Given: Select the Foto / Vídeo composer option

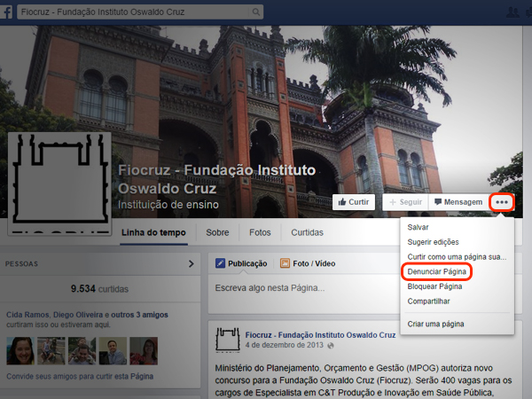Looking at the screenshot, I should point(308,263).
